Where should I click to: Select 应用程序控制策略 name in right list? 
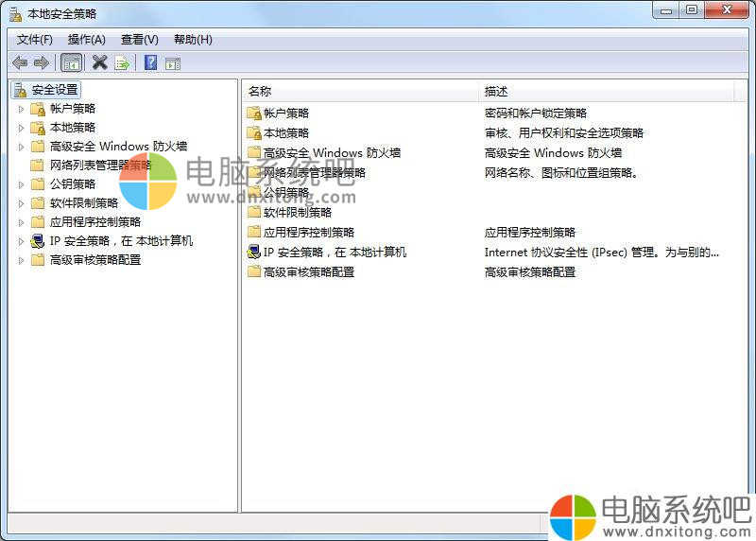[309, 232]
